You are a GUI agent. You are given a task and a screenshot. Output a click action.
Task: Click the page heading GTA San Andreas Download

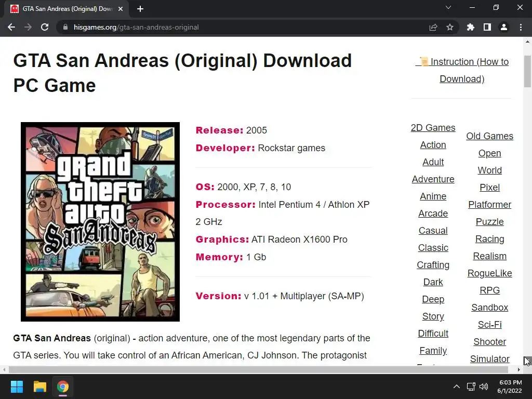click(182, 73)
